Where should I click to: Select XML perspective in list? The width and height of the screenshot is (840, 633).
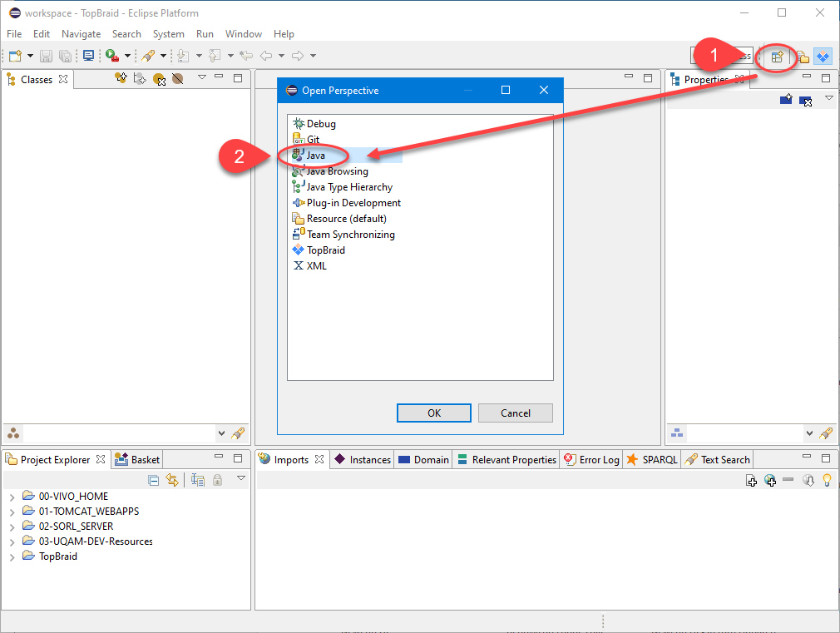[x=310, y=266]
